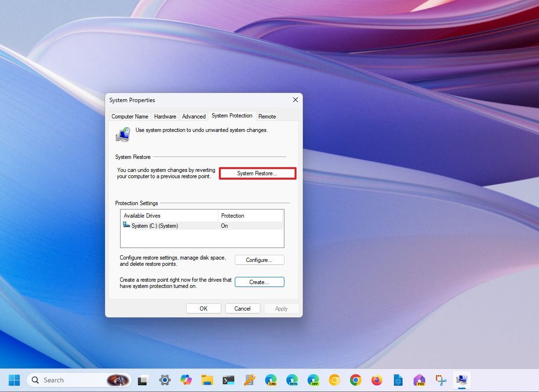
Task: Open Google Chrome from the taskbar
Action: coord(355,380)
